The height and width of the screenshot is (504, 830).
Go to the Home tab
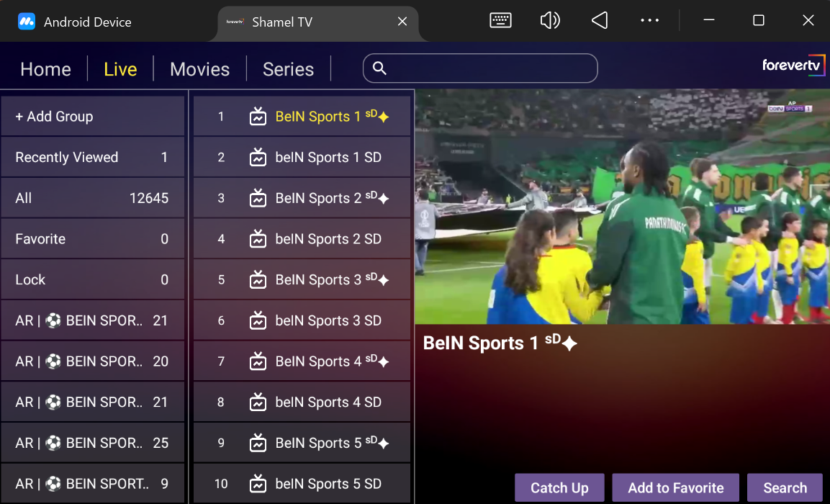(x=45, y=69)
